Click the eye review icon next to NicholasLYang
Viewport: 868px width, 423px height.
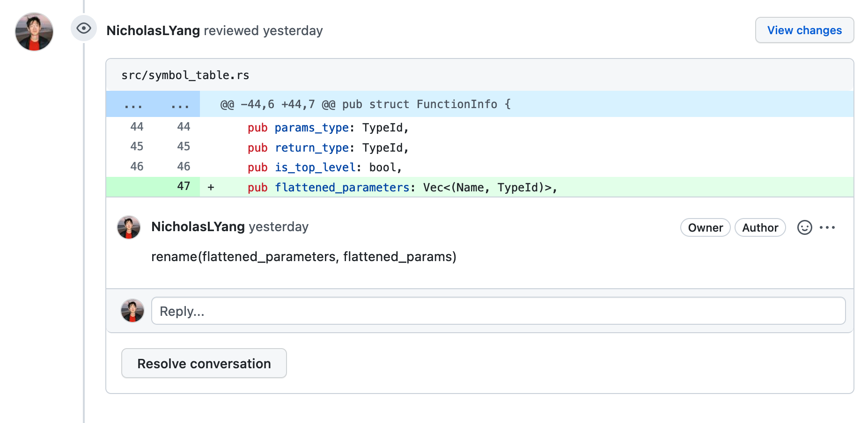click(x=83, y=29)
